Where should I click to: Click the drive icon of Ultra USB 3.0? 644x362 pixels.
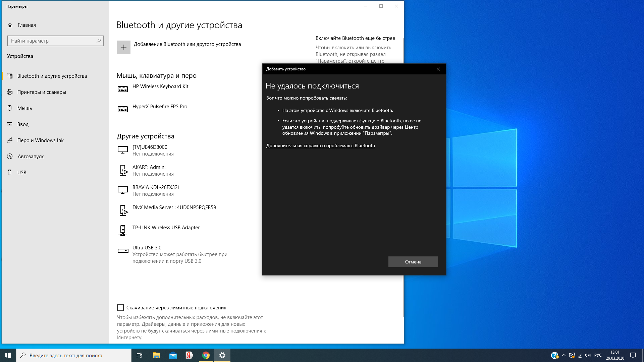pos(123,250)
